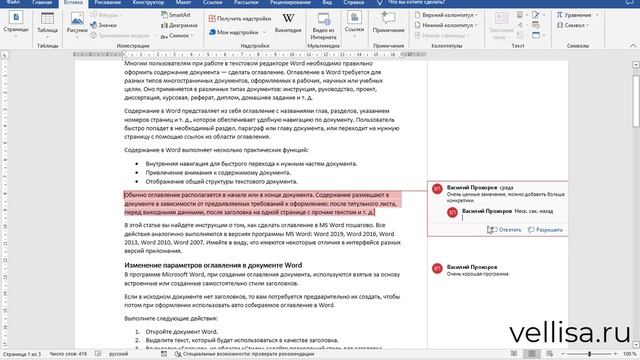Click the object icon in Текст group

point(536,36)
